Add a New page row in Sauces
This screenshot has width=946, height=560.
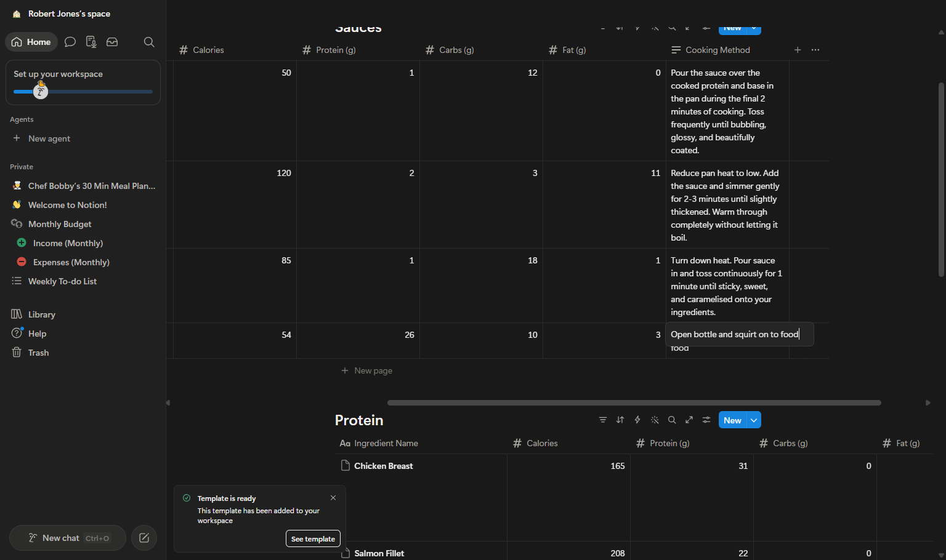click(x=367, y=370)
